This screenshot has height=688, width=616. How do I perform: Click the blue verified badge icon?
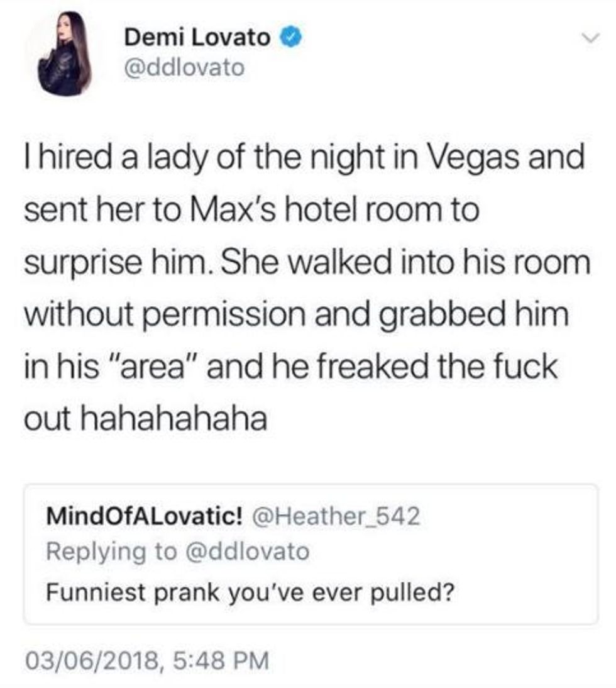(290, 37)
